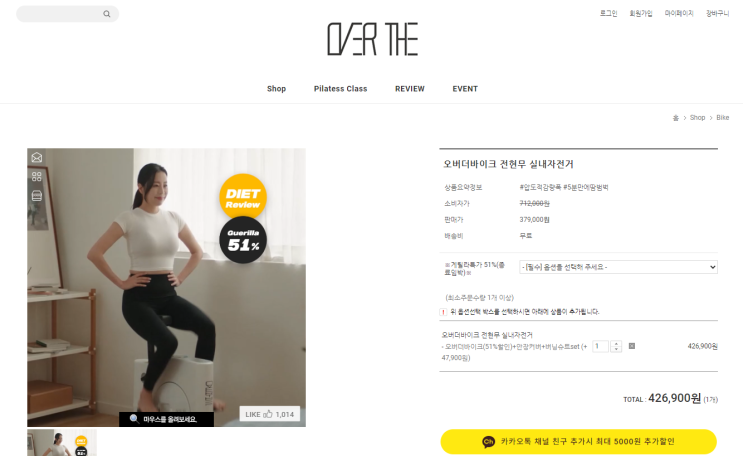Open the Shop menu
Image resolution: width=743 pixels, height=456 pixels.
point(276,89)
